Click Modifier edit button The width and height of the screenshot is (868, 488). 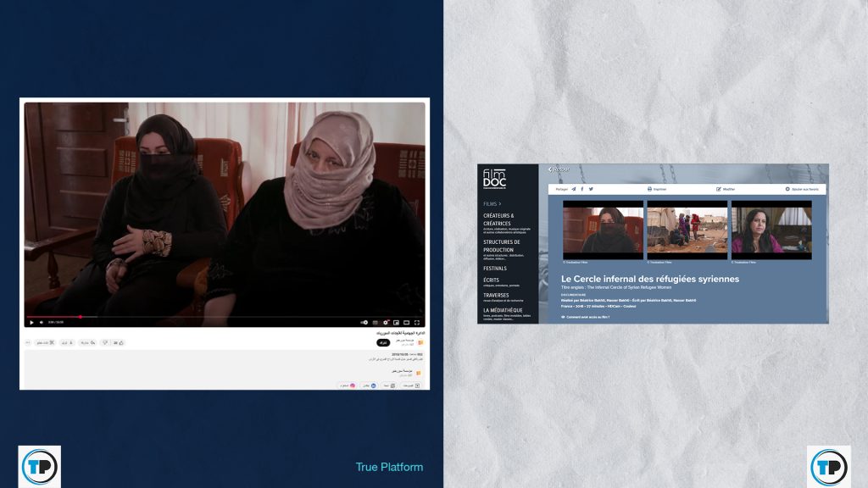726,189
